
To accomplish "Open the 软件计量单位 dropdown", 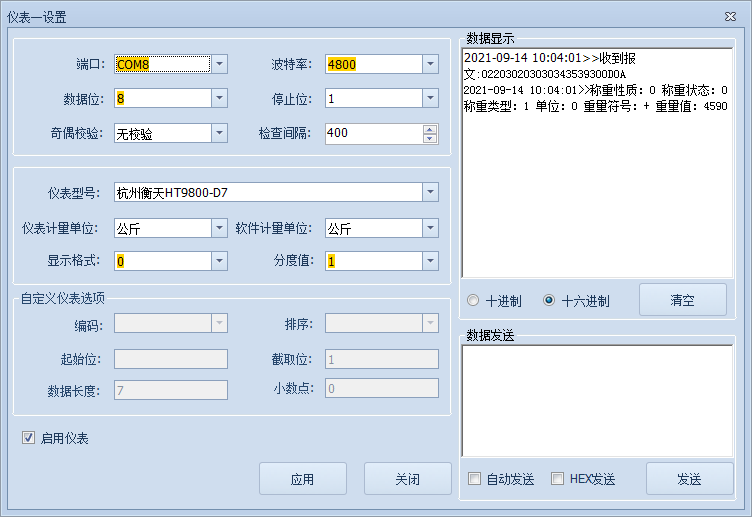I will pos(430,228).
